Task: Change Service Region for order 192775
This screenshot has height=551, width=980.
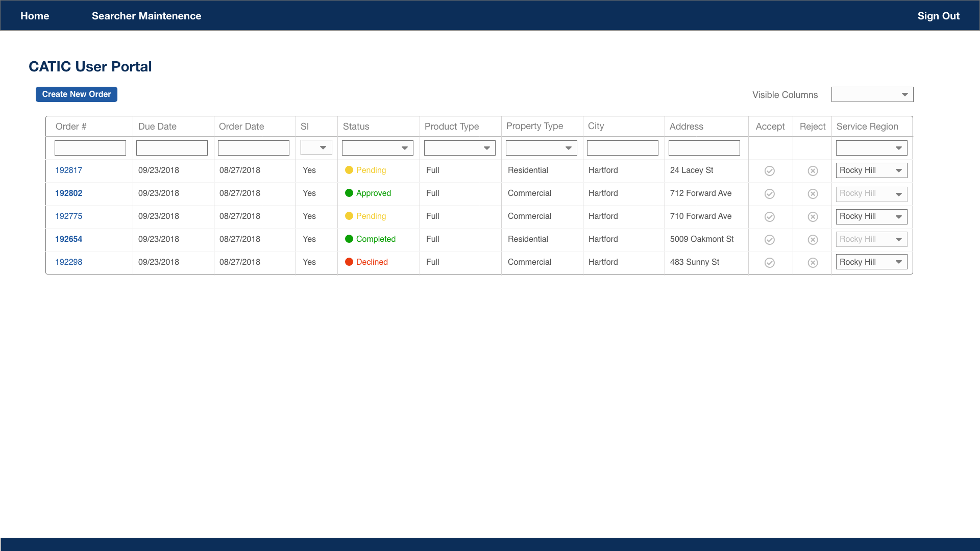Action: click(x=872, y=216)
